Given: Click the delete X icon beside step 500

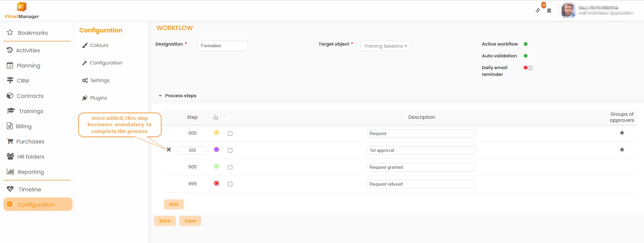Looking at the screenshot, I should point(169,150).
